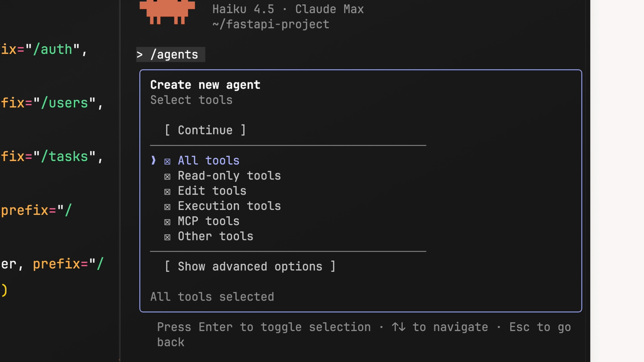Select the Read-only tools entry label
This screenshot has width=644, height=362.
tap(229, 176)
